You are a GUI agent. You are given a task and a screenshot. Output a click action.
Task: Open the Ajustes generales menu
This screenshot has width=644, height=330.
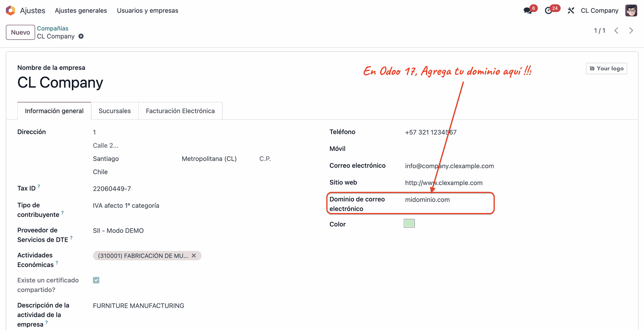pos(81,10)
